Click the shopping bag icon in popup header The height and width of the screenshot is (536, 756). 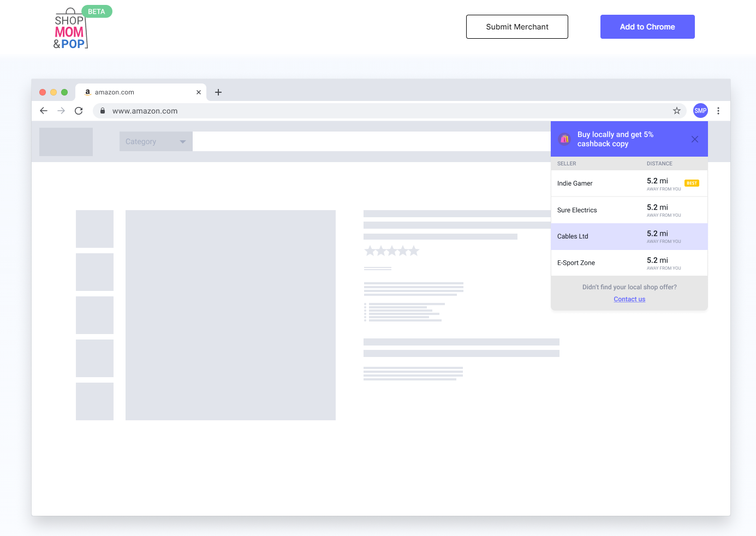pyautogui.click(x=565, y=139)
